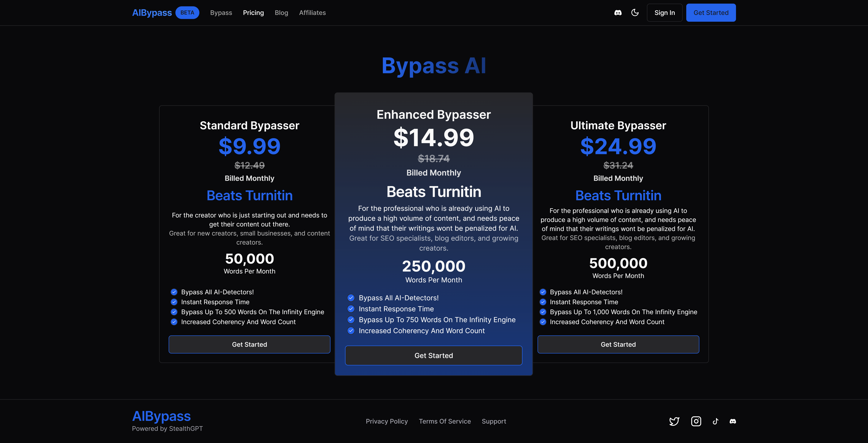Open the Discord icon in the footer
The image size is (868, 443).
tap(733, 421)
